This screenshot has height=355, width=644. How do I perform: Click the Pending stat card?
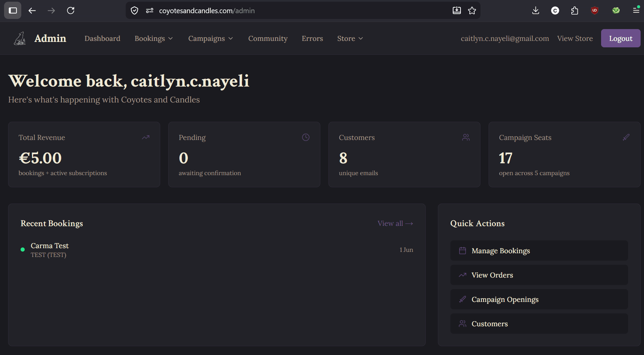244,155
